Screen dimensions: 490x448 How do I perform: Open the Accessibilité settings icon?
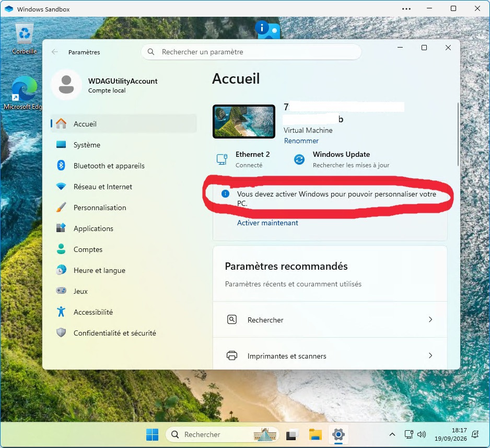pos(61,312)
